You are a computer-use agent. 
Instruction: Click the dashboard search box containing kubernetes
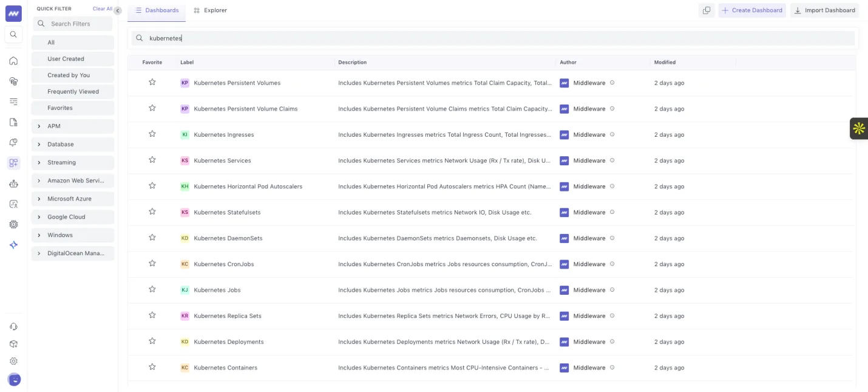(493, 38)
